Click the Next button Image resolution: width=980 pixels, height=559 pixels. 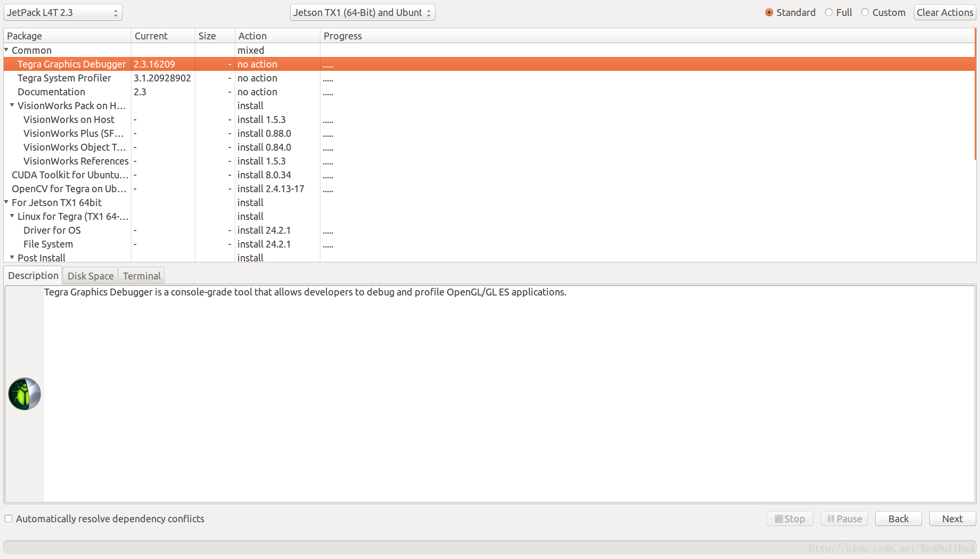pos(953,519)
